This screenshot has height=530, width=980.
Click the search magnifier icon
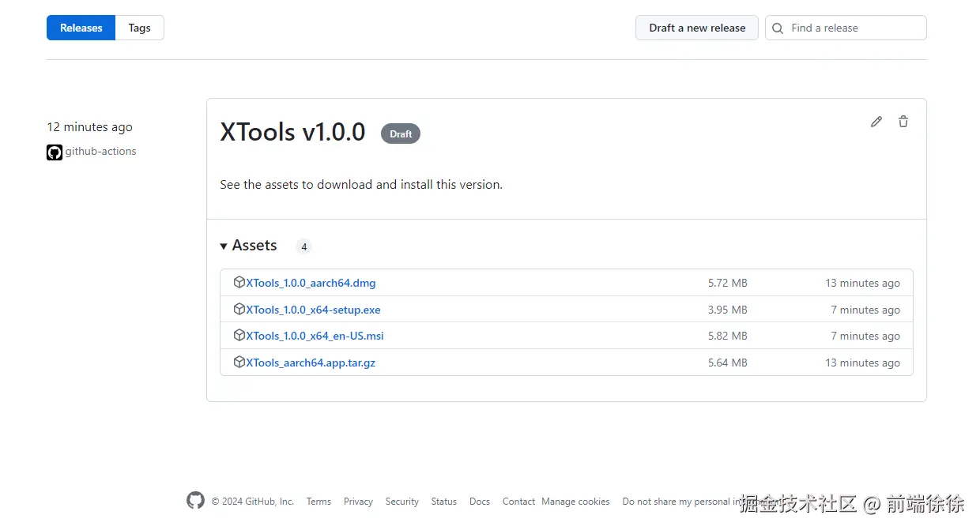(778, 28)
